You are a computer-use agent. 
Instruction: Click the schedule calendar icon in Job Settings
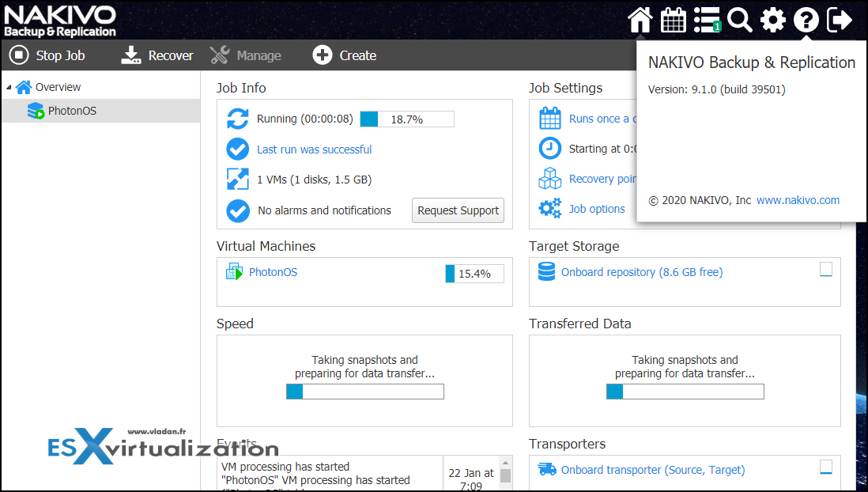549,119
